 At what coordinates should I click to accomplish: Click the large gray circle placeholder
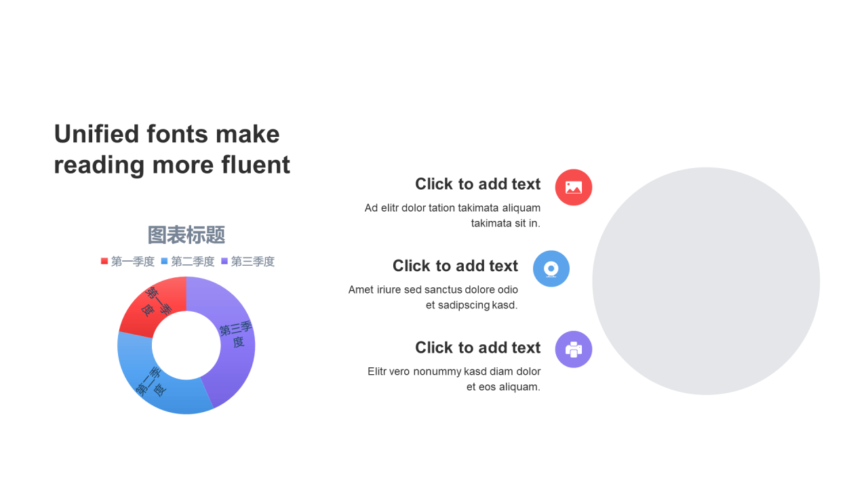(706, 281)
